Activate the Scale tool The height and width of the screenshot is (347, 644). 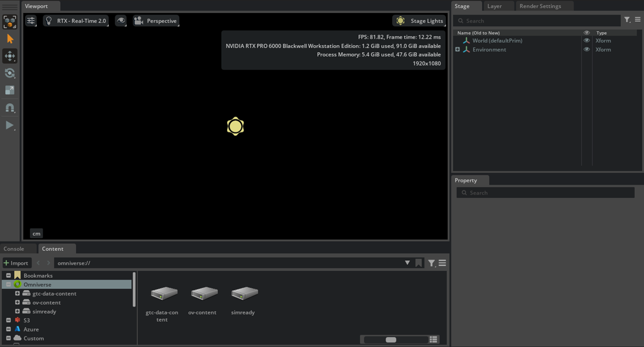point(10,90)
